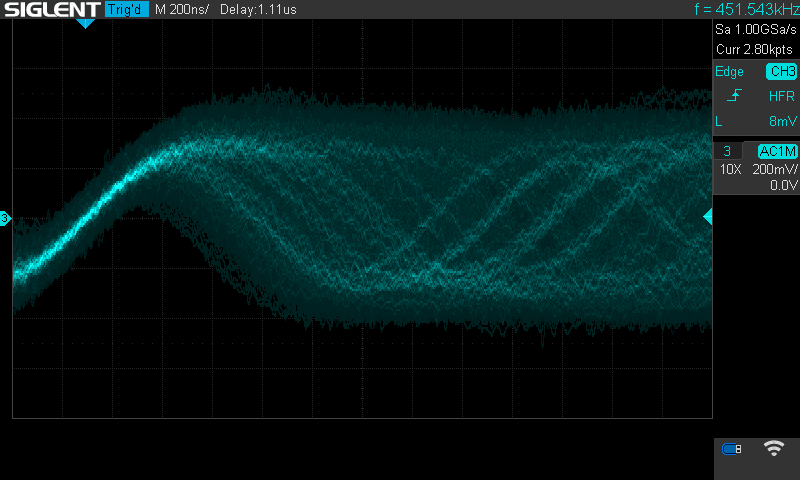800x480 pixels.
Task: Click the f = 451.543kHz frequency counter
Action: [746, 9]
